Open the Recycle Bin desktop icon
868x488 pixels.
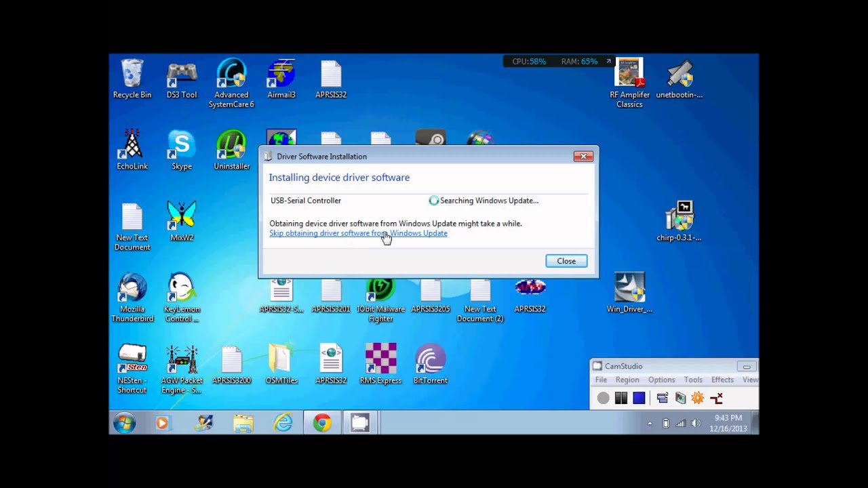(x=132, y=79)
